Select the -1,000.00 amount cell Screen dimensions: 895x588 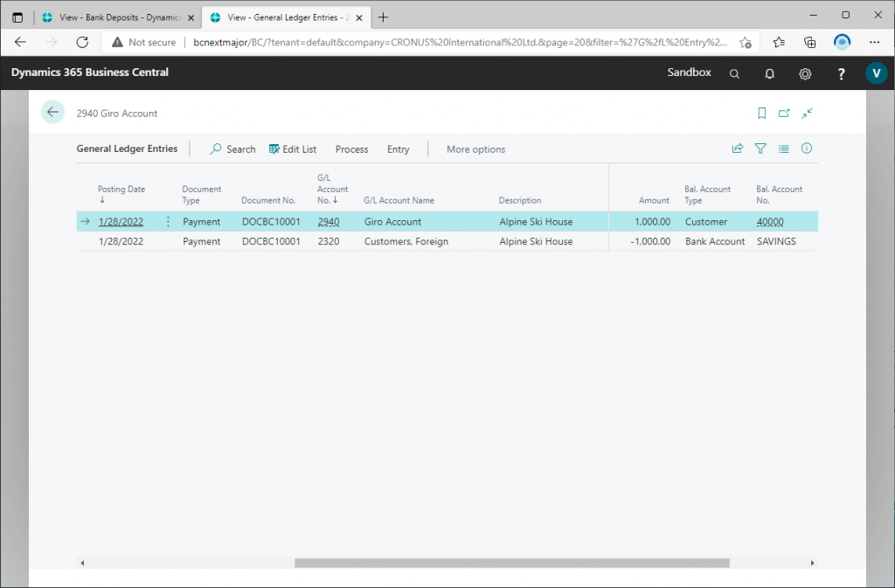pos(650,241)
